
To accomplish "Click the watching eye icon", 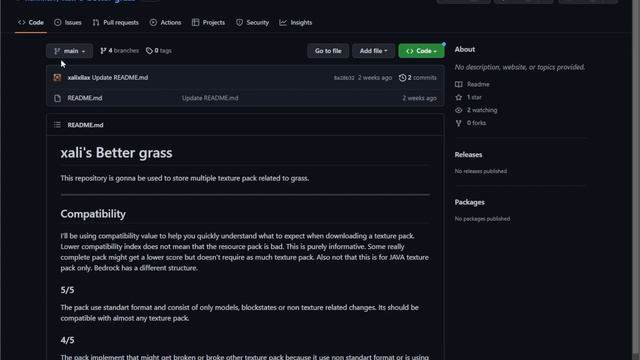I will [x=459, y=110].
